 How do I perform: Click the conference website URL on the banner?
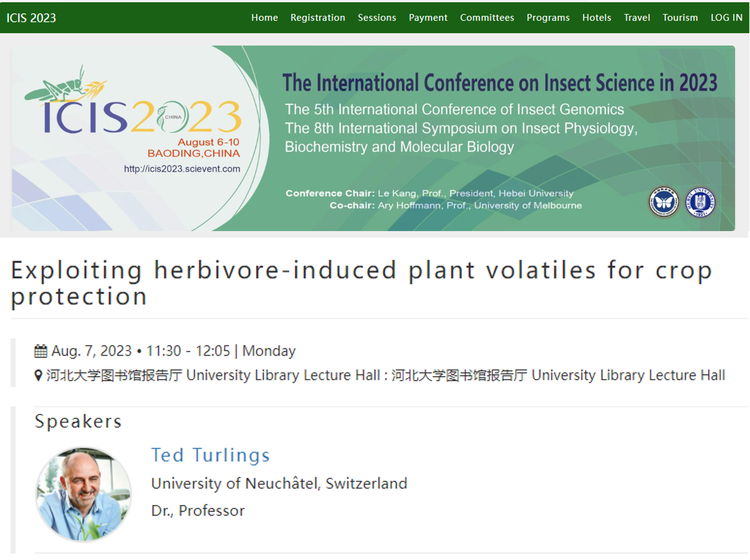182,168
